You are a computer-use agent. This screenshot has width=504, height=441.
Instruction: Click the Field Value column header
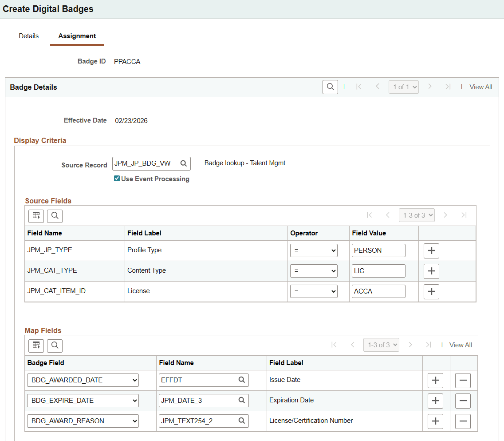tap(369, 233)
